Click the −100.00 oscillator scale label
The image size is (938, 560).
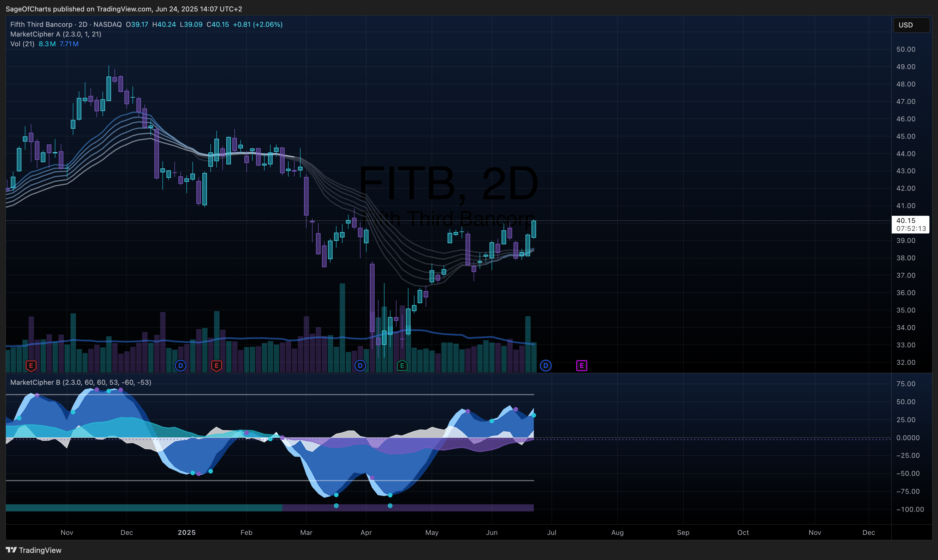coord(910,509)
